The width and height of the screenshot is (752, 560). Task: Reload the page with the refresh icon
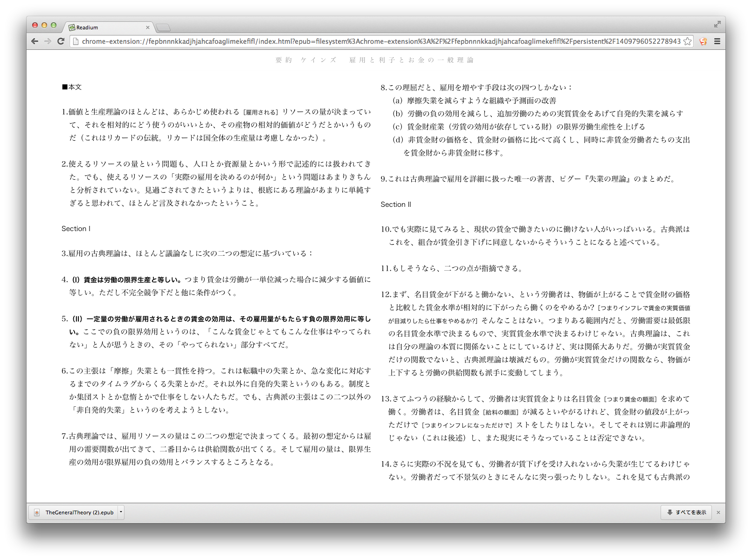pyautogui.click(x=61, y=41)
